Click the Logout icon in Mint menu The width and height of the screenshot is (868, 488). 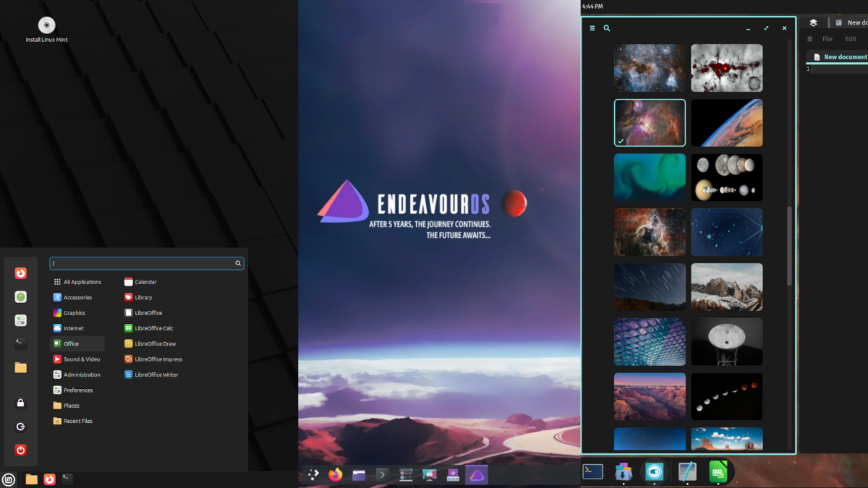point(21,427)
